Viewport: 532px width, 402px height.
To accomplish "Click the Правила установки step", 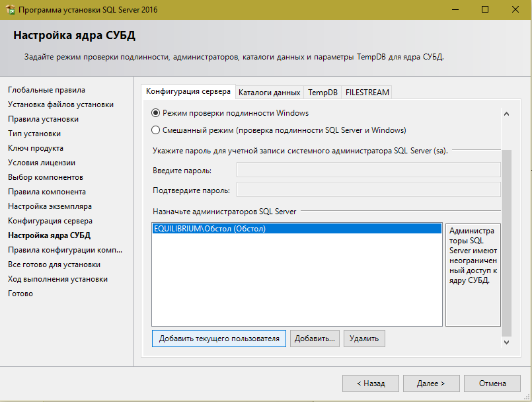I will tap(43, 119).
